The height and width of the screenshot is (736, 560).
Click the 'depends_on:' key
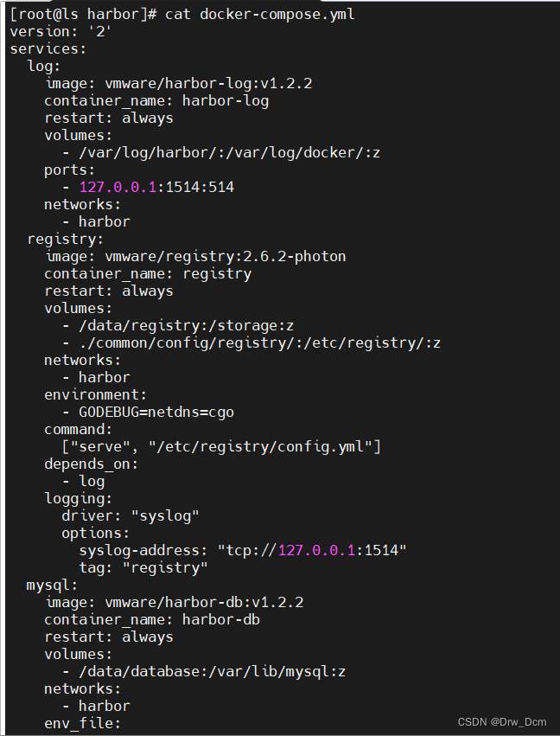(91, 464)
